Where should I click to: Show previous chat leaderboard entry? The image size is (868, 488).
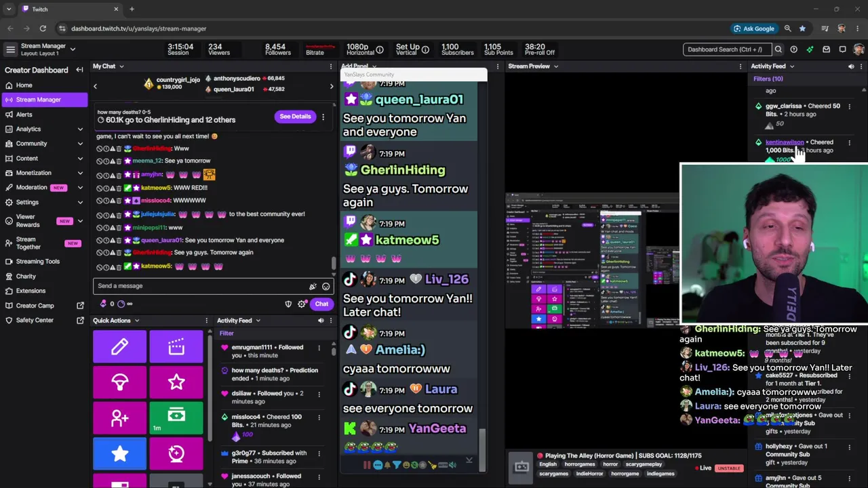pos(95,86)
